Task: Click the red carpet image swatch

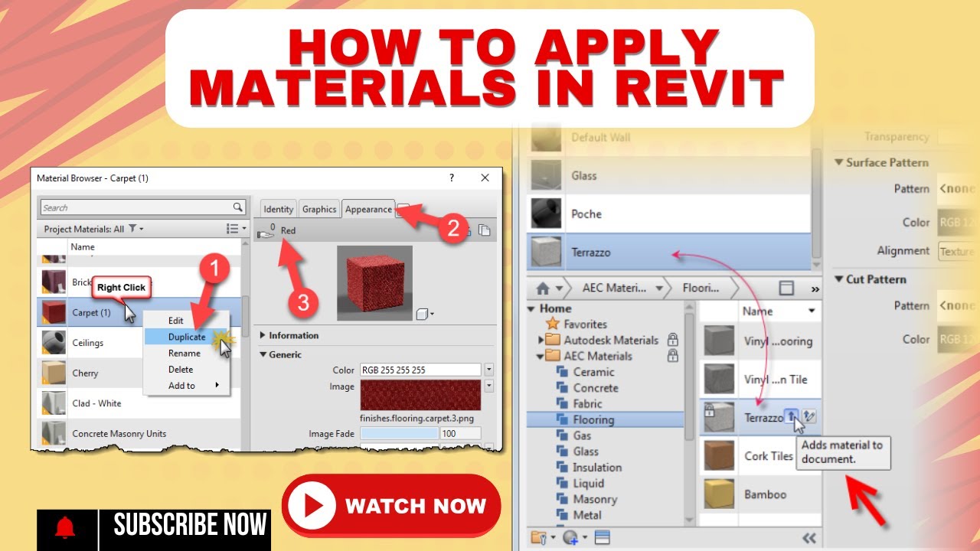Action: pos(421,396)
